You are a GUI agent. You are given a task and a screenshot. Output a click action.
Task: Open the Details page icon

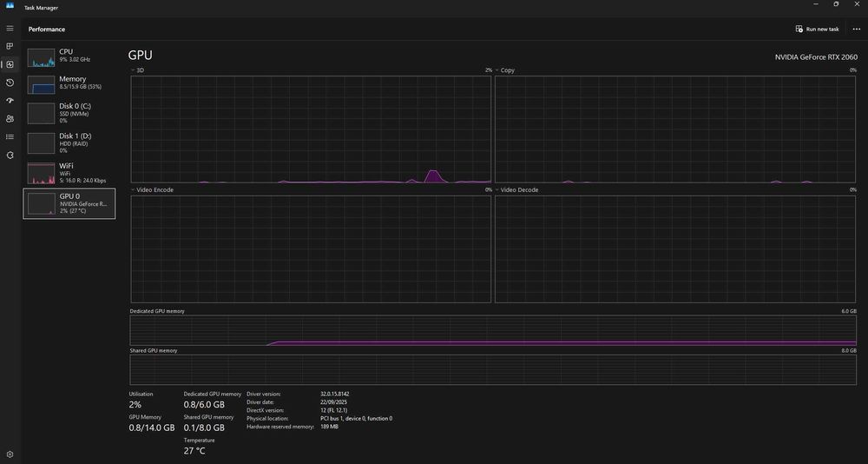pyautogui.click(x=10, y=136)
